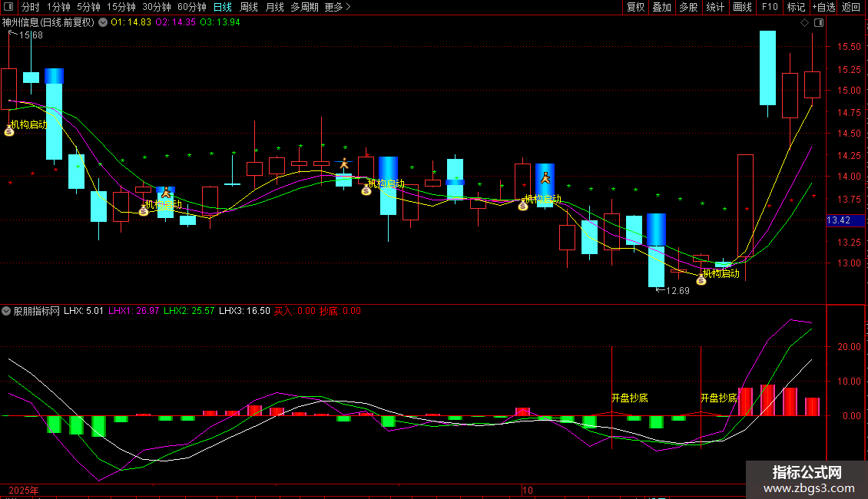
Task: Select the 60分钟 period tab
Action: click(x=192, y=7)
